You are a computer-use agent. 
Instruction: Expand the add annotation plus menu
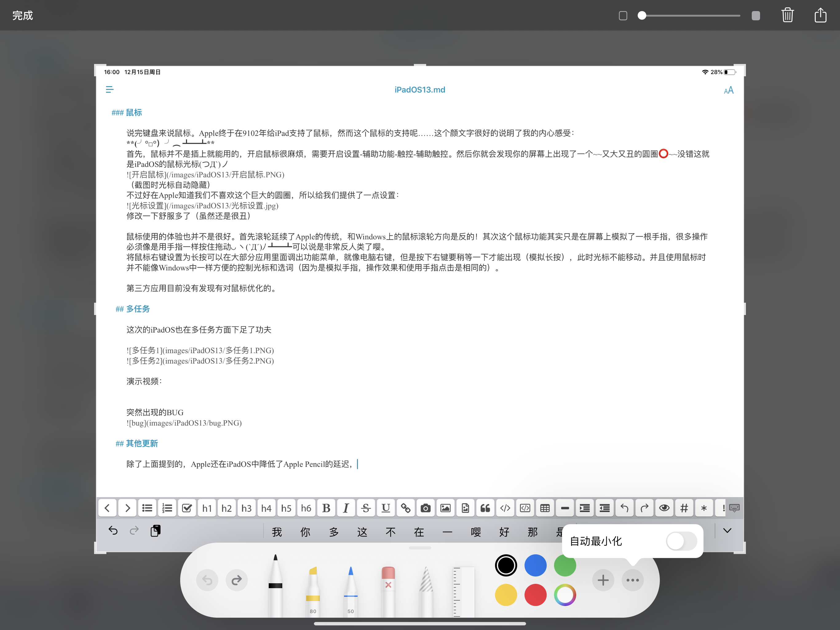603,580
